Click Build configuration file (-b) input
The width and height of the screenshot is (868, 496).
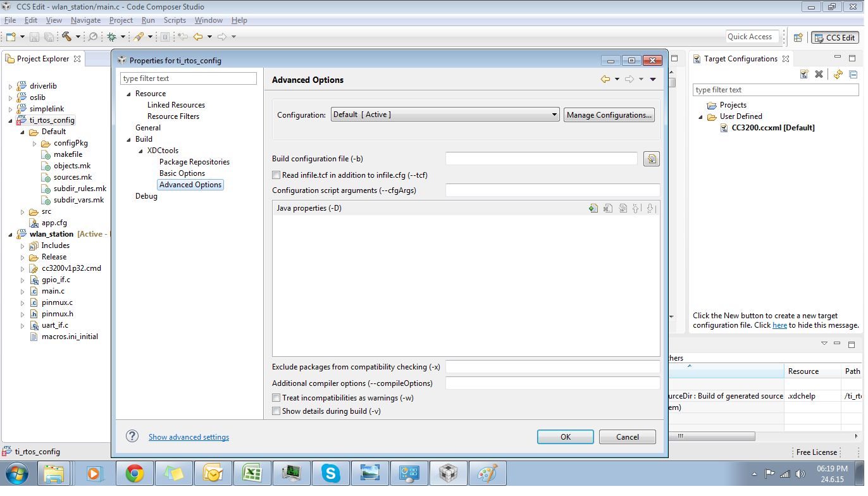click(x=542, y=159)
